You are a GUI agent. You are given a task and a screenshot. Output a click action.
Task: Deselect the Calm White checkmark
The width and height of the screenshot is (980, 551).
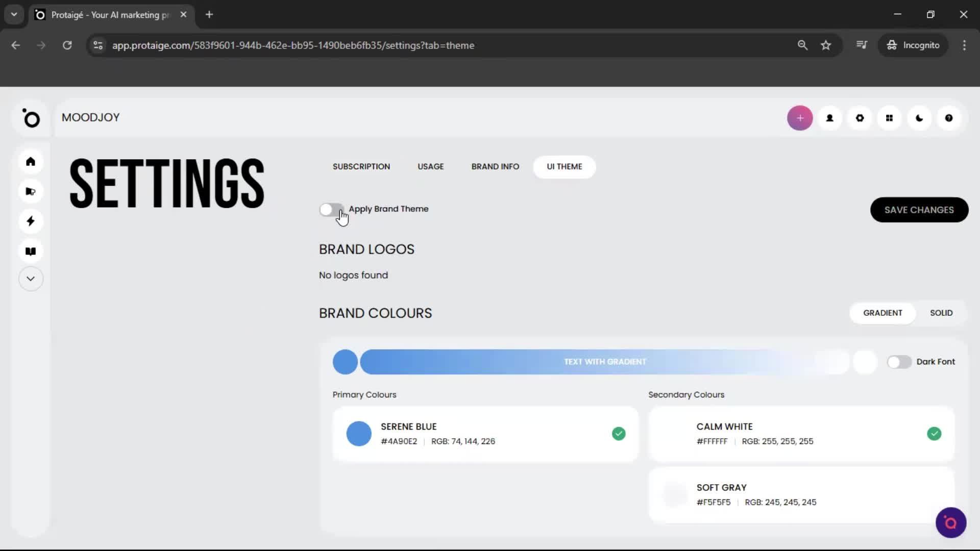pyautogui.click(x=935, y=433)
